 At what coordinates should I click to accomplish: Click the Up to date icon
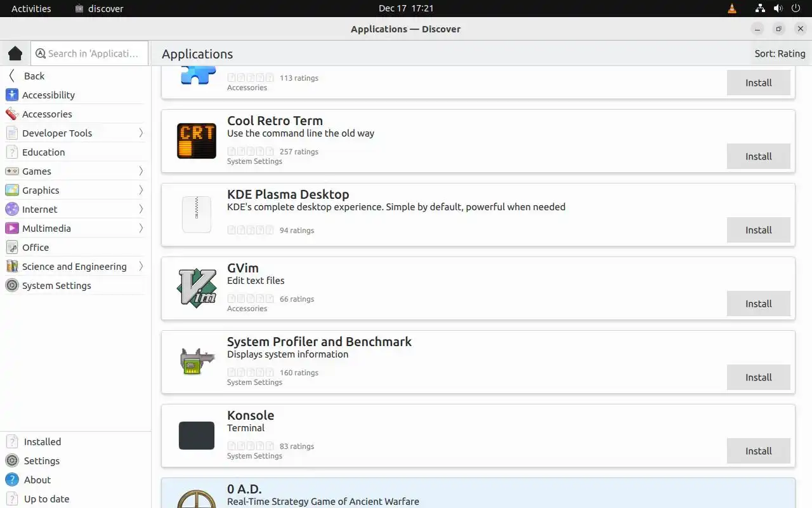[11, 498]
